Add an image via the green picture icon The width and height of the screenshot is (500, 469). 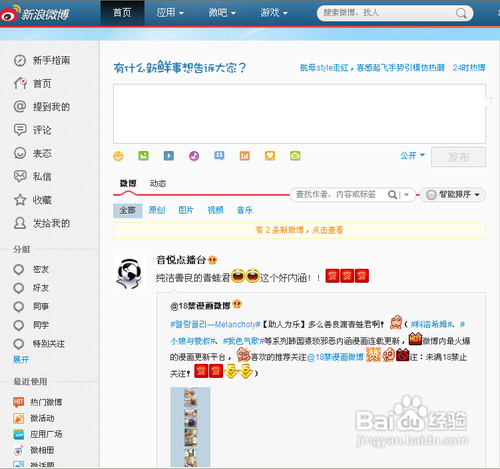pyautogui.click(x=143, y=156)
